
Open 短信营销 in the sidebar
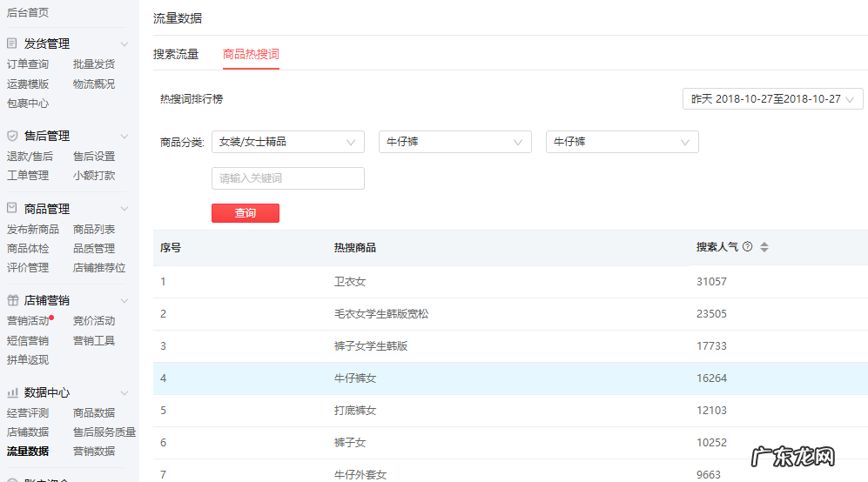coord(28,341)
